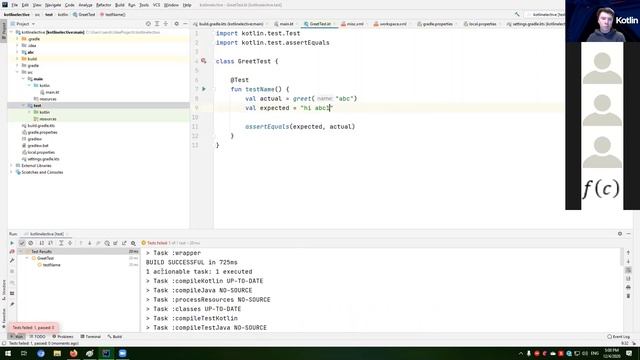This screenshot has height=360, width=640.
Task: Click the clear all trash icon beside console
Action: 628,296
